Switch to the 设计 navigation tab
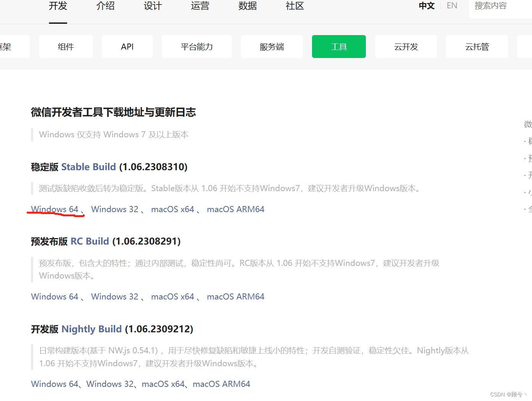532x401 pixels. (153, 6)
